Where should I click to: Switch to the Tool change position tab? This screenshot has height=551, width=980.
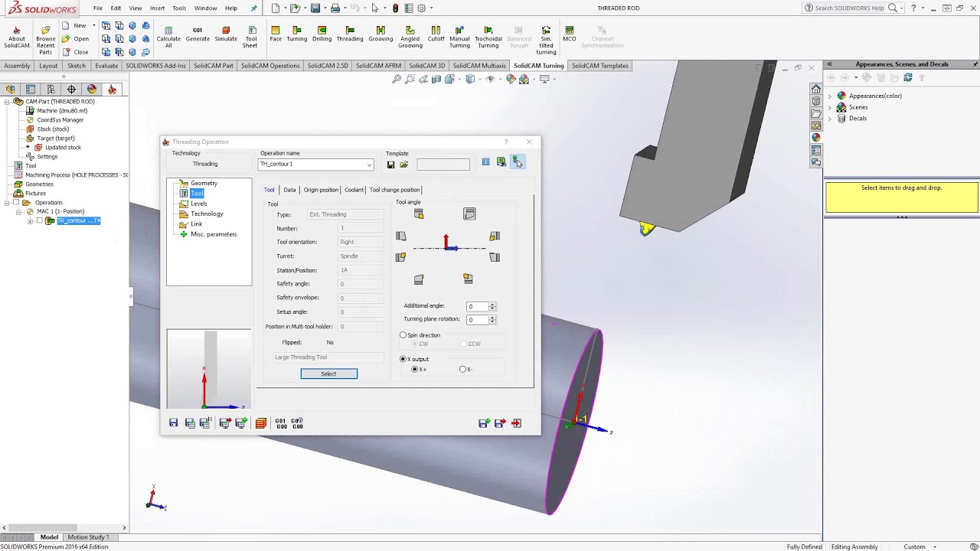click(x=394, y=190)
